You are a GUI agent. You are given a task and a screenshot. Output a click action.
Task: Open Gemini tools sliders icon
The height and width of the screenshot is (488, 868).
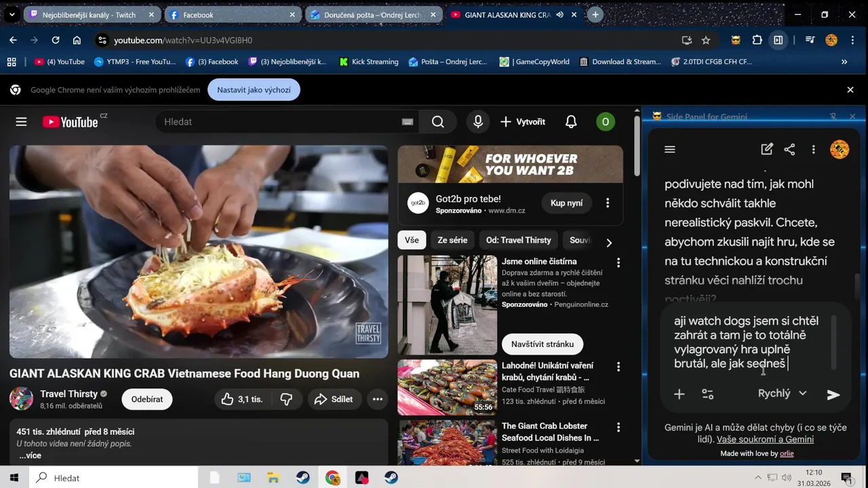(x=707, y=394)
